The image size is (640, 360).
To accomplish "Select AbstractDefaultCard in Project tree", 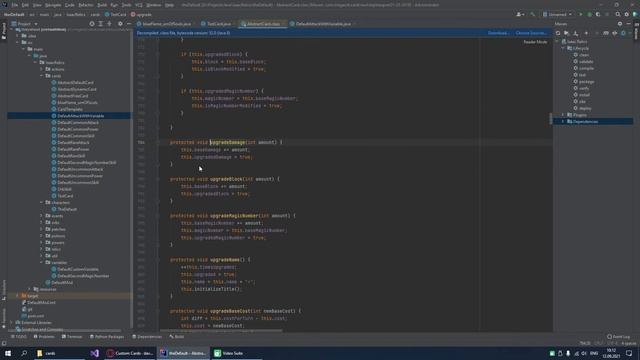I will point(76,82).
